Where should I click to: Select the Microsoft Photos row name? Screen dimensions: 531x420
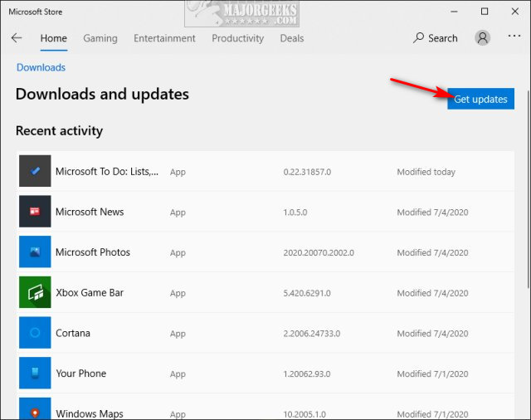click(93, 252)
